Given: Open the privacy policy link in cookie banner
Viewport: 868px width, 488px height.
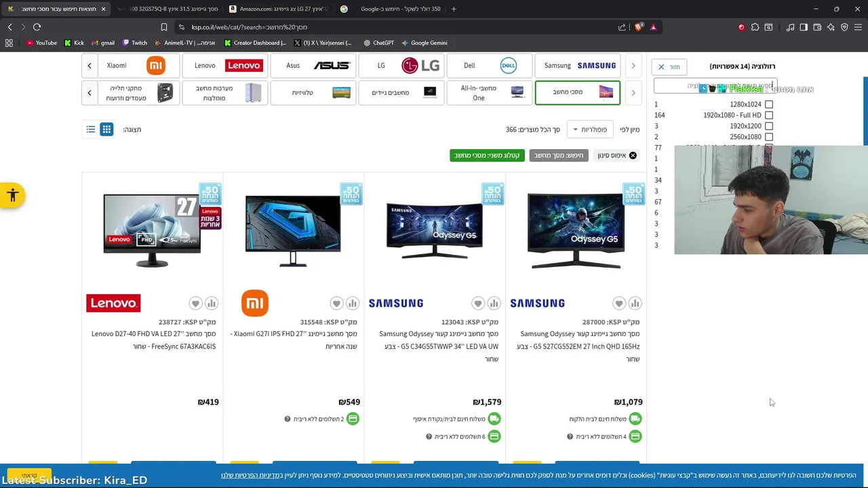Looking at the screenshot, I should pyautogui.click(x=251, y=475).
